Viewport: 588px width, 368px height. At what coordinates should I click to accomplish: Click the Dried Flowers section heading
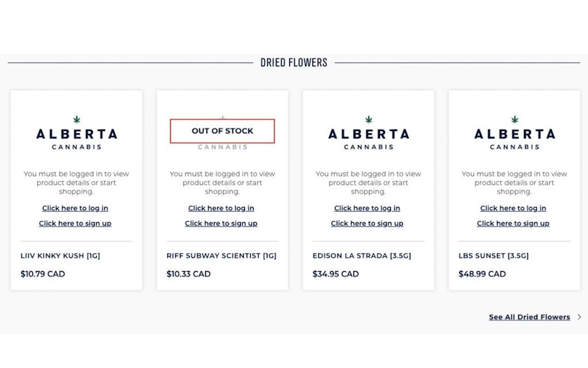point(293,62)
